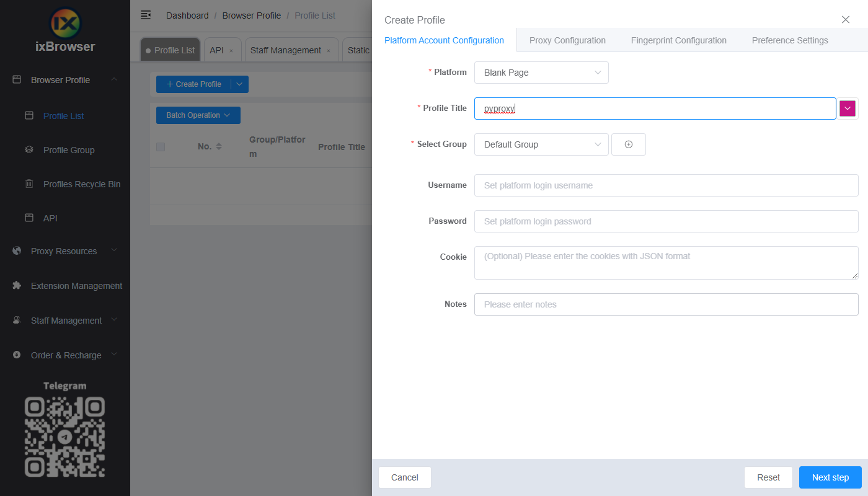The image size is (868, 496).
Task: Click the Browser Profile sidebar icon
Action: [x=17, y=80]
